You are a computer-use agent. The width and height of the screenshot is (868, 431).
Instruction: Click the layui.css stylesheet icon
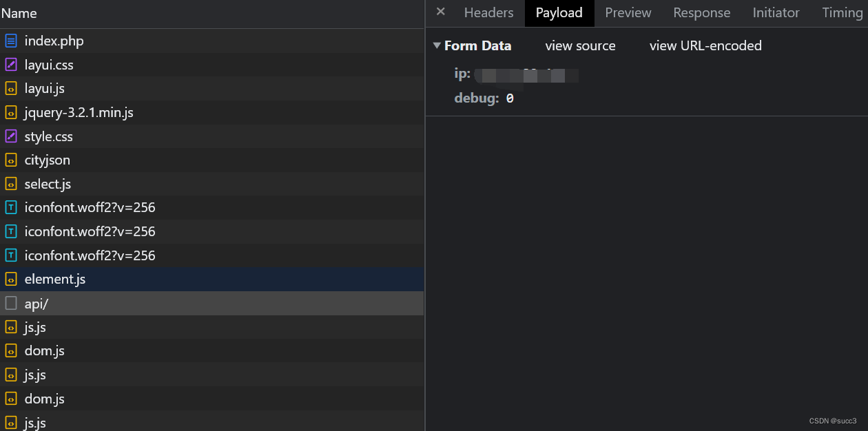click(x=11, y=65)
